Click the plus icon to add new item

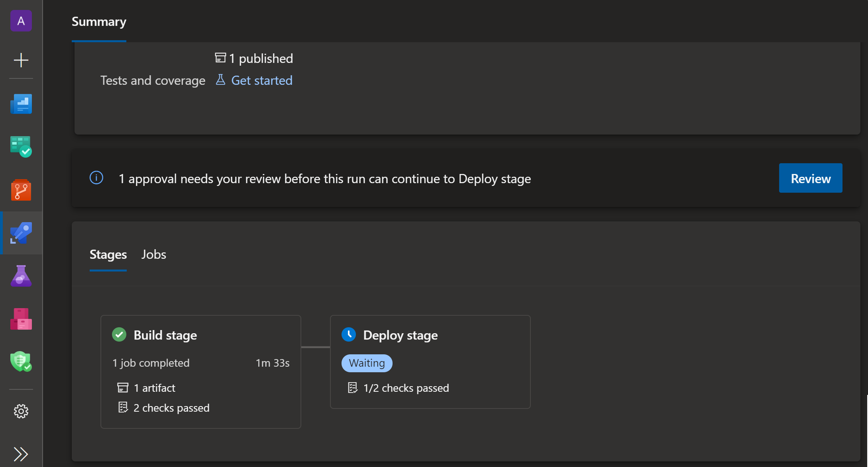point(21,60)
